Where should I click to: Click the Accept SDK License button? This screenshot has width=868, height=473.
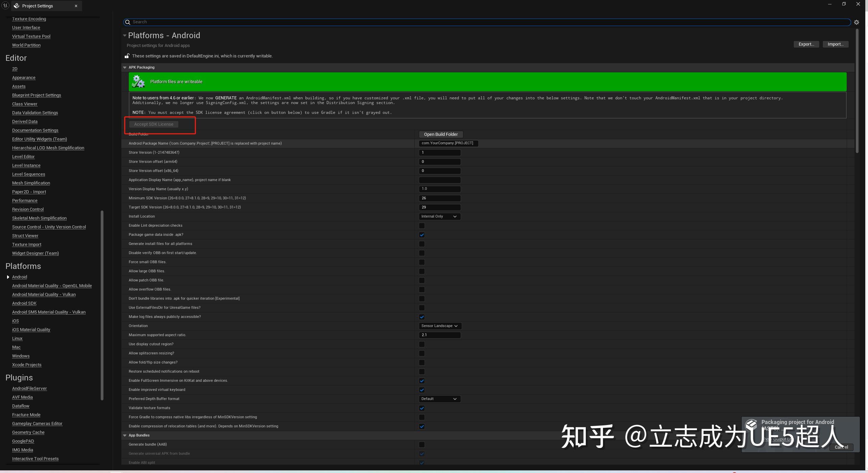[x=154, y=124]
